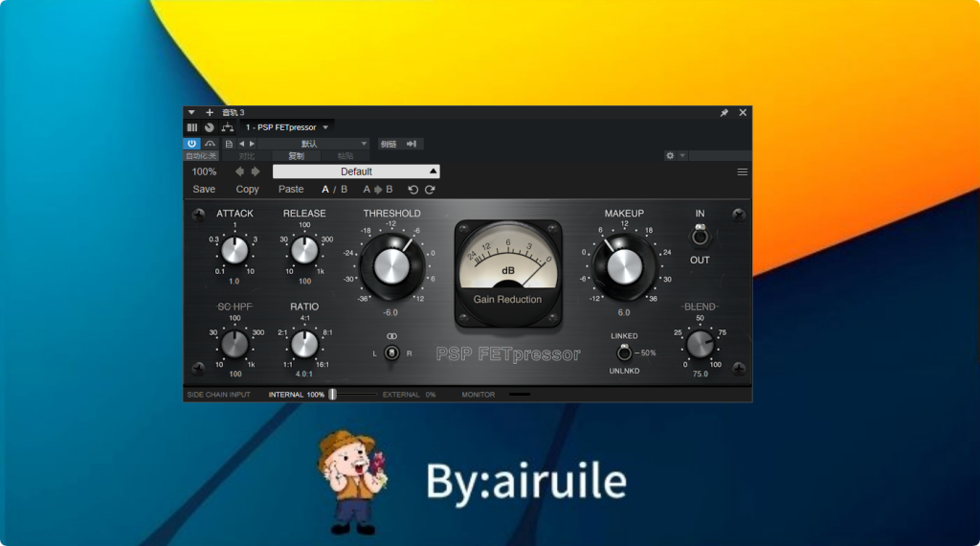The height and width of the screenshot is (546, 980).
Task: Click the RELEASE knob
Action: [x=304, y=251]
